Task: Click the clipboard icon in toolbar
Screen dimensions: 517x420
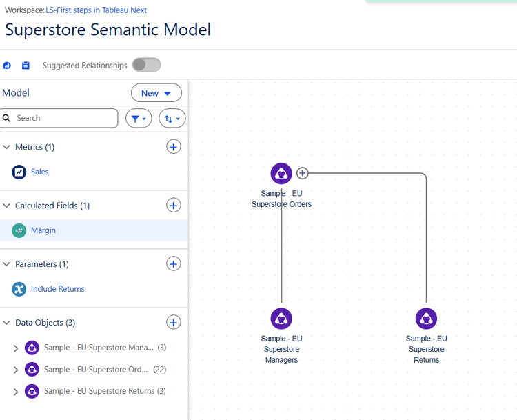Action: [x=26, y=66]
